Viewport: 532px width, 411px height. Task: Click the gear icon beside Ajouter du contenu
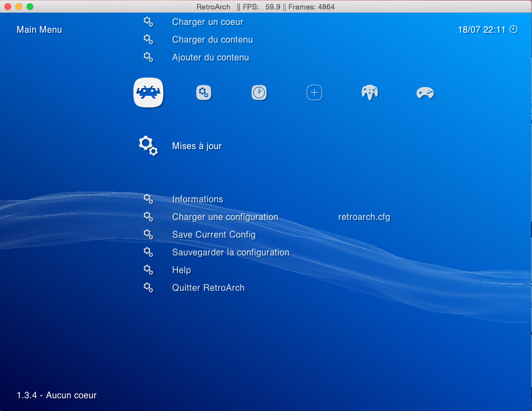[148, 57]
